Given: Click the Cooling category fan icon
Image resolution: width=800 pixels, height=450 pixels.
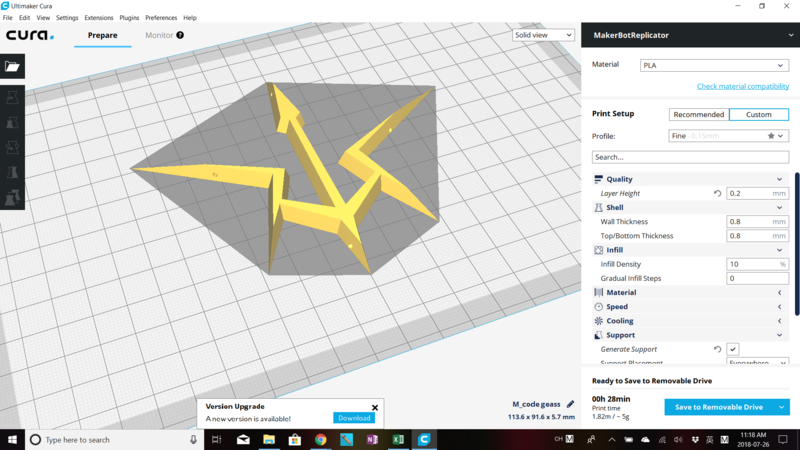Looking at the screenshot, I should (598, 321).
